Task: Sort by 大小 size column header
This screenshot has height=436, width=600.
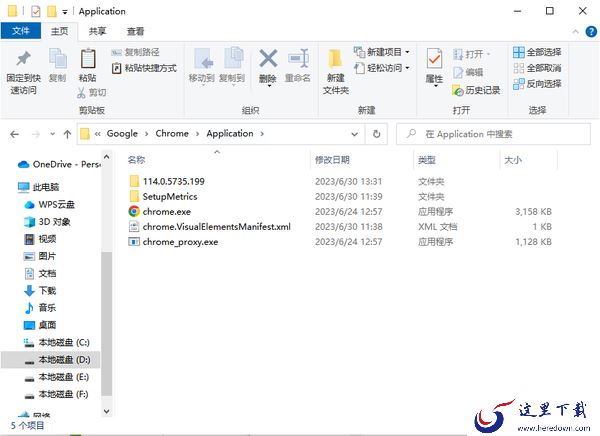Action: click(x=513, y=160)
